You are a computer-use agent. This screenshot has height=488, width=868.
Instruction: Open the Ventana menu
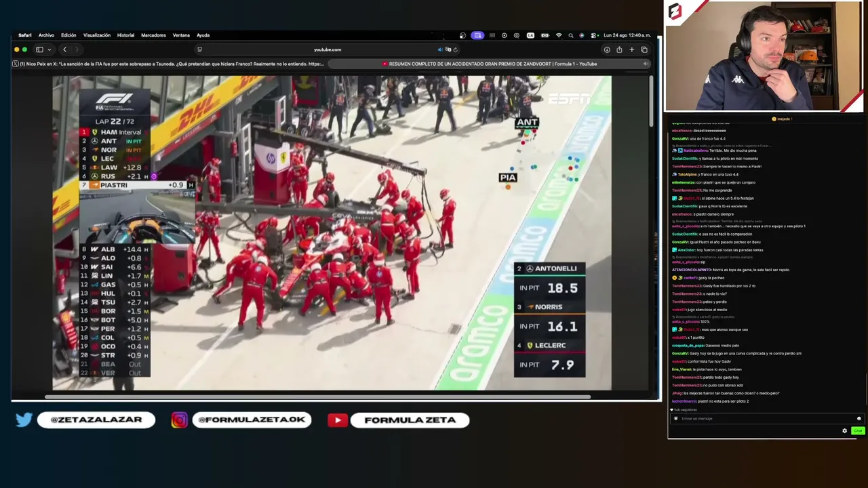coord(181,35)
